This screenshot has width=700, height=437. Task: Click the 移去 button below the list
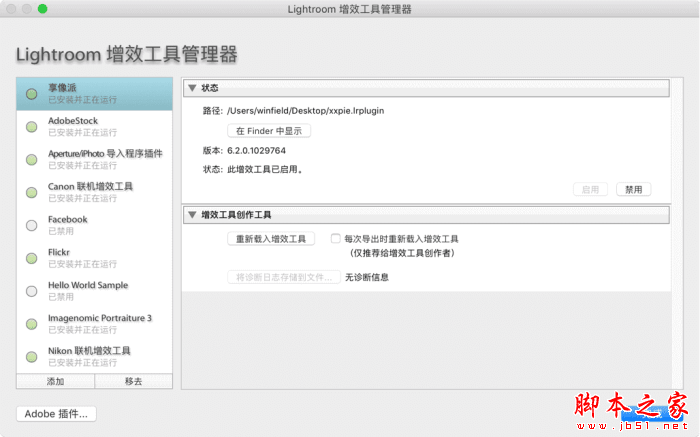tap(133, 382)
